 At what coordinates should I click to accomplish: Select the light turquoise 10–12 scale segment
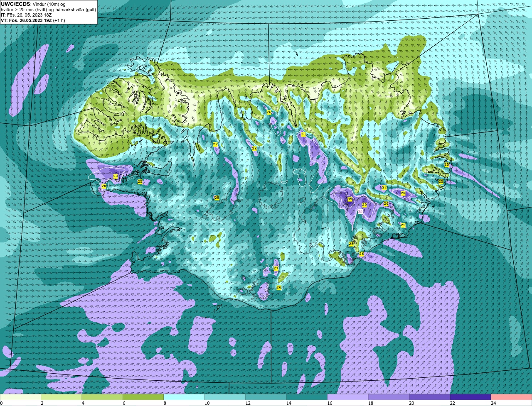click(225, 397)
